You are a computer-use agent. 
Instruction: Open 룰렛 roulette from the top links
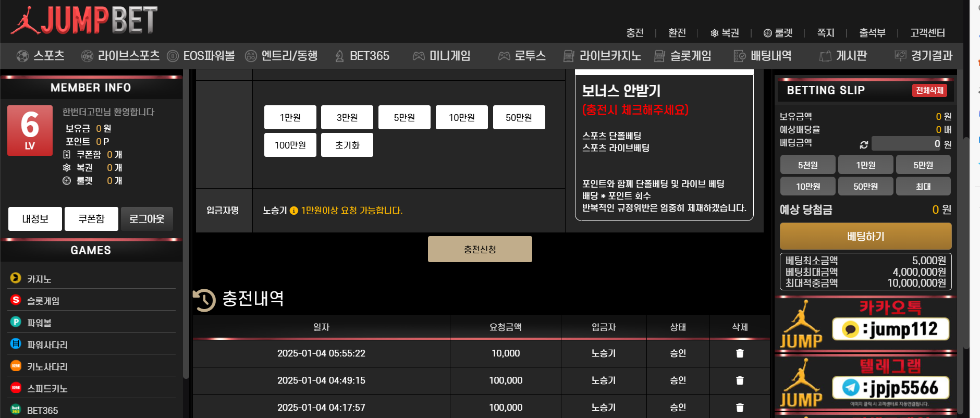[x=778, y=33]
